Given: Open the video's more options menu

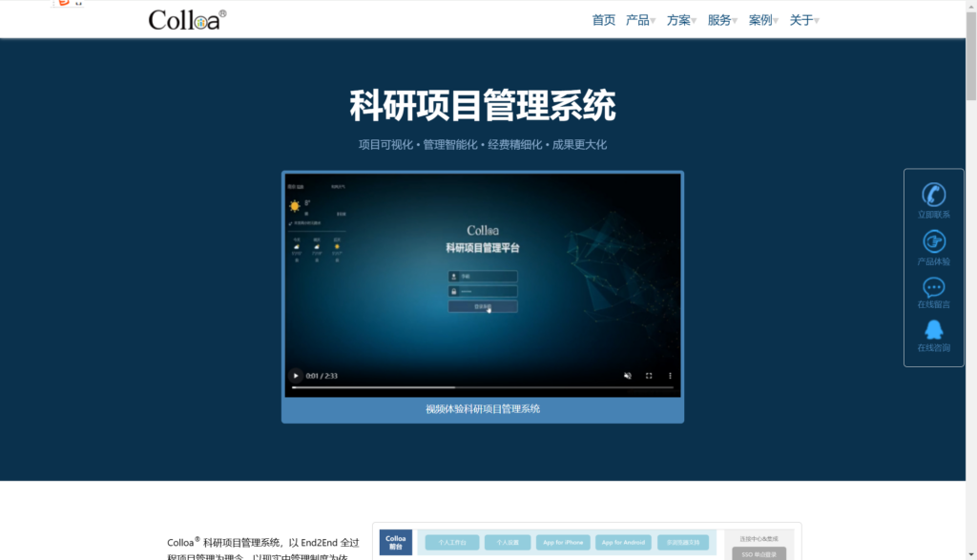Looking at the screenshot, I should pos(670,376).
